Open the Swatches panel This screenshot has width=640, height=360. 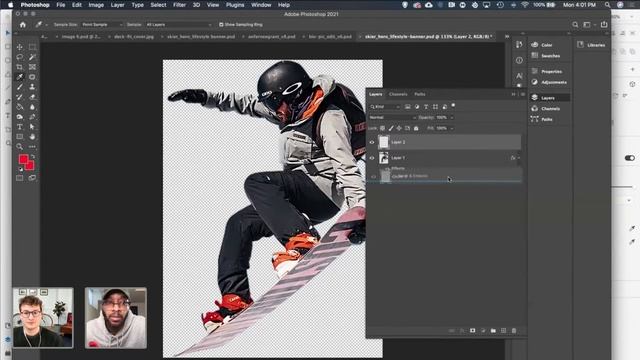coord(550,56)
